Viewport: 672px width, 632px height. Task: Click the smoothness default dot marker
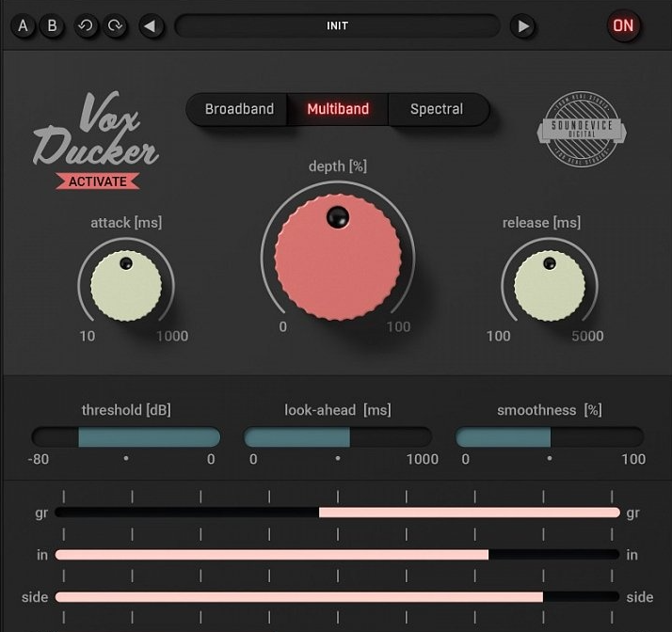coord(550,458)
